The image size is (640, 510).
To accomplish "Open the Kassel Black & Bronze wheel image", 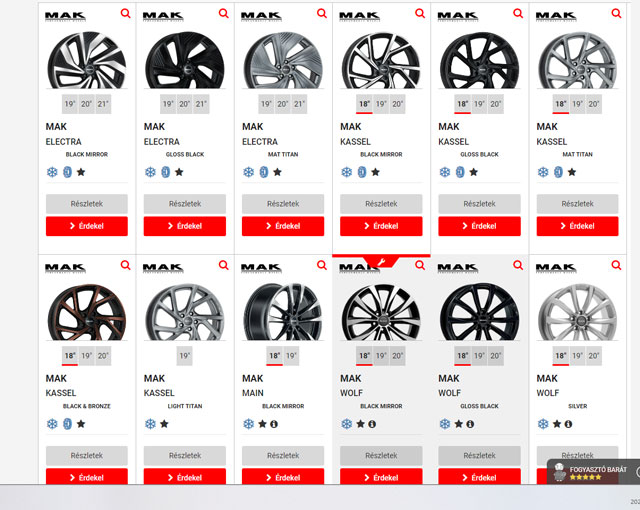I will pos(87,312).
